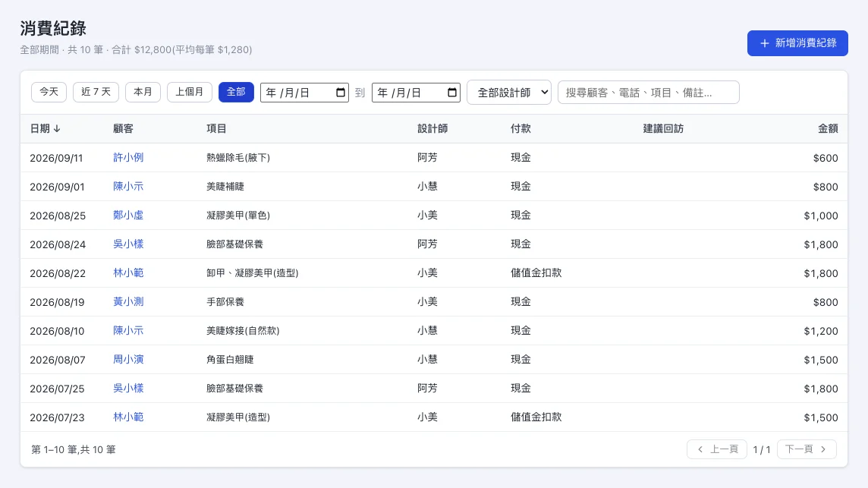The image size is (868, 488).
Task: Click designer 阿芳 in 2026/09/11 row
Action: [427, 157]
